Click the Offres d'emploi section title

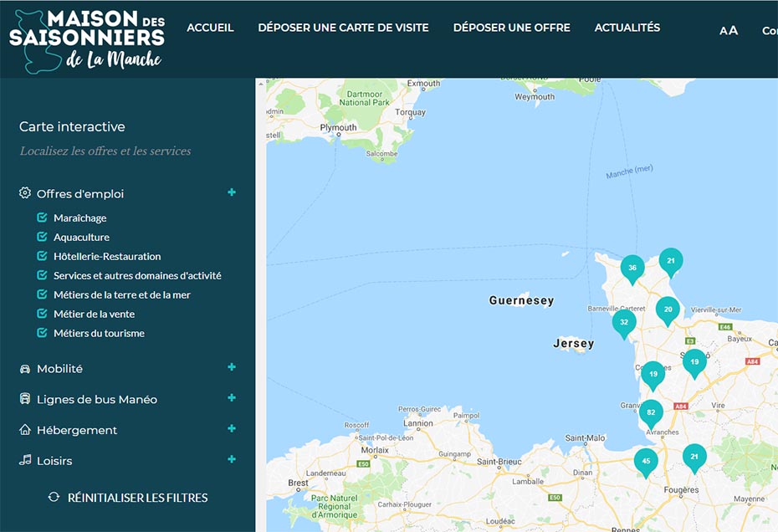coord(80,194)
